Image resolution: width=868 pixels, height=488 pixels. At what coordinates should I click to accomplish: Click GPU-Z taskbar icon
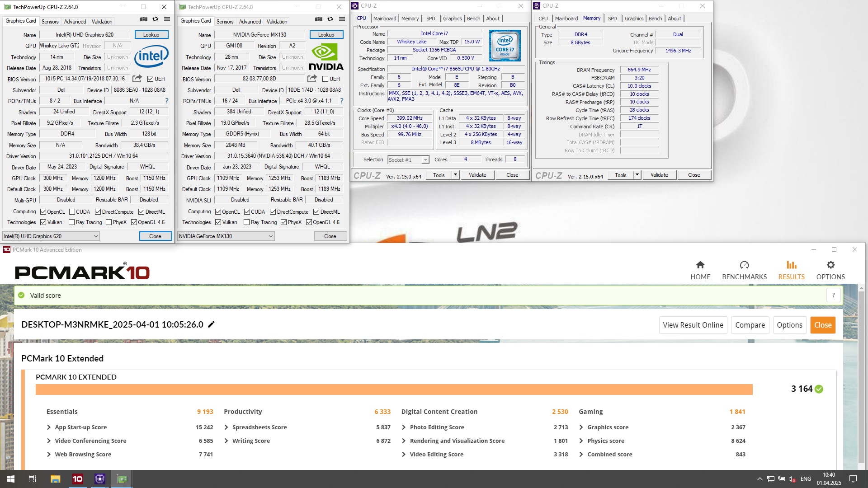pos(122,479)
